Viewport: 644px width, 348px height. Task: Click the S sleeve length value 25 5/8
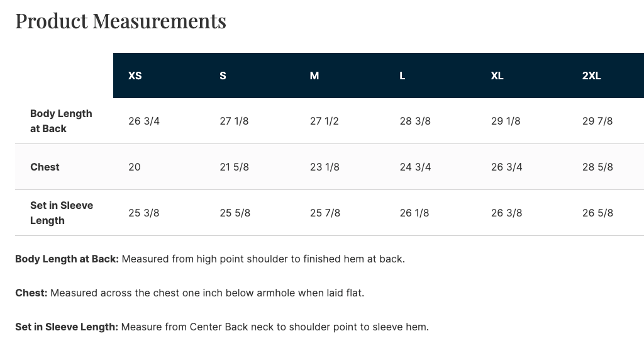pyautogui.click(x=235, y=213)
